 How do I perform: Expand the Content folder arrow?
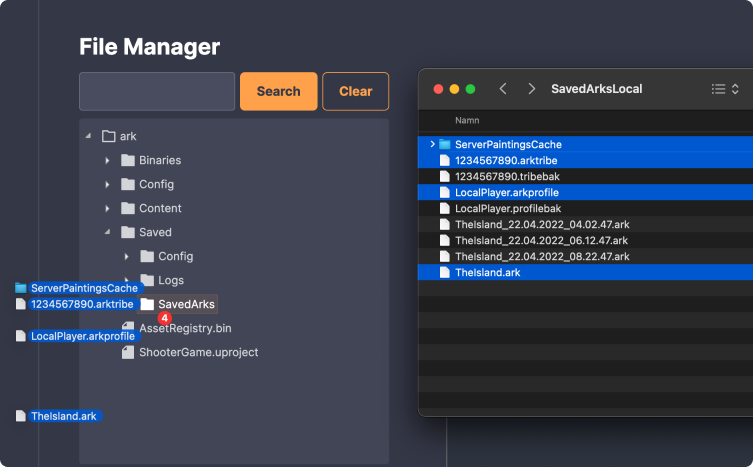pyautogui.click(x=107, y=208)
